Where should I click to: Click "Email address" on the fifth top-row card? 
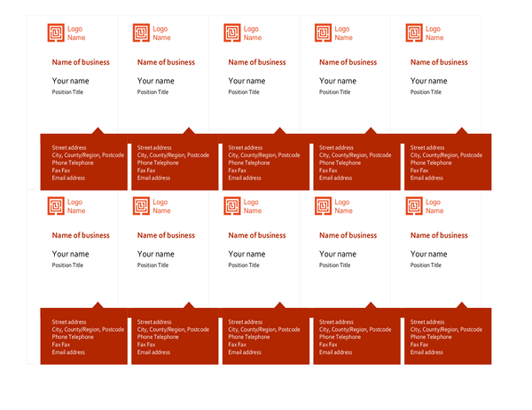[426, 178]
